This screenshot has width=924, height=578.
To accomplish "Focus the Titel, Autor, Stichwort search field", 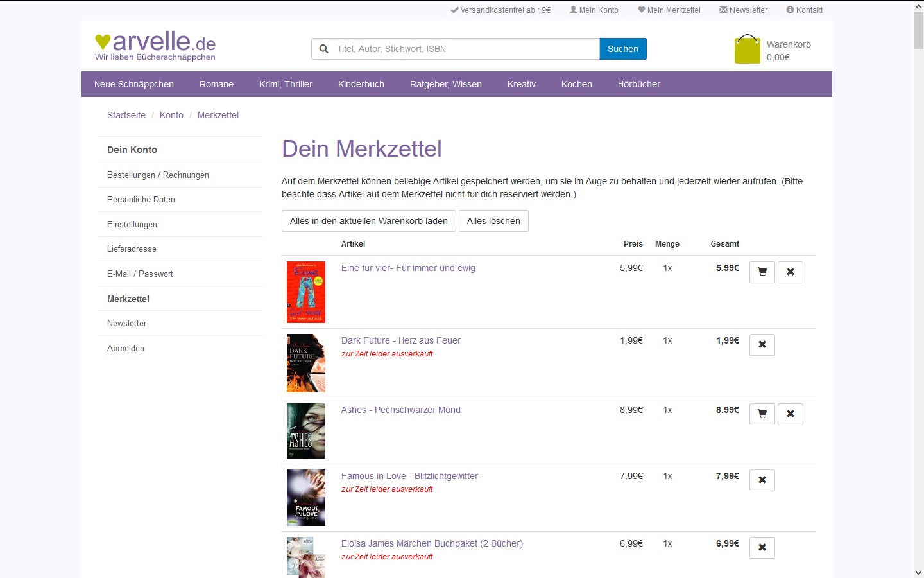I will 465,49.
